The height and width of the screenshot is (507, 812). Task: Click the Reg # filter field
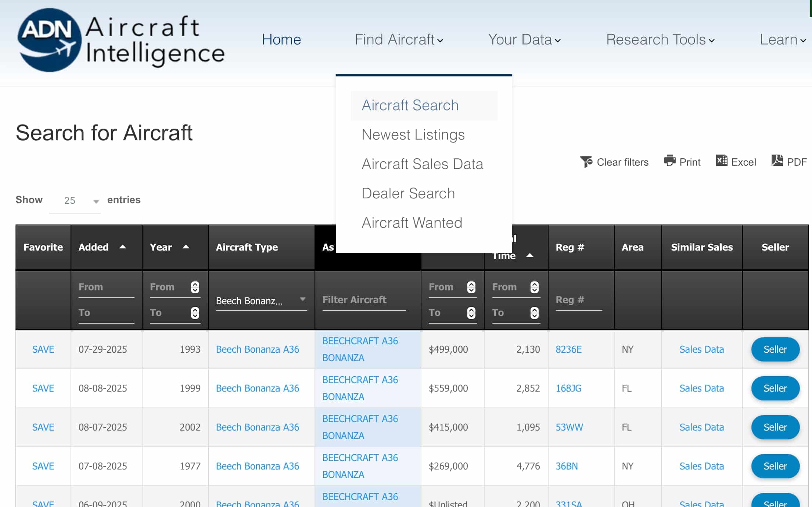579,300
